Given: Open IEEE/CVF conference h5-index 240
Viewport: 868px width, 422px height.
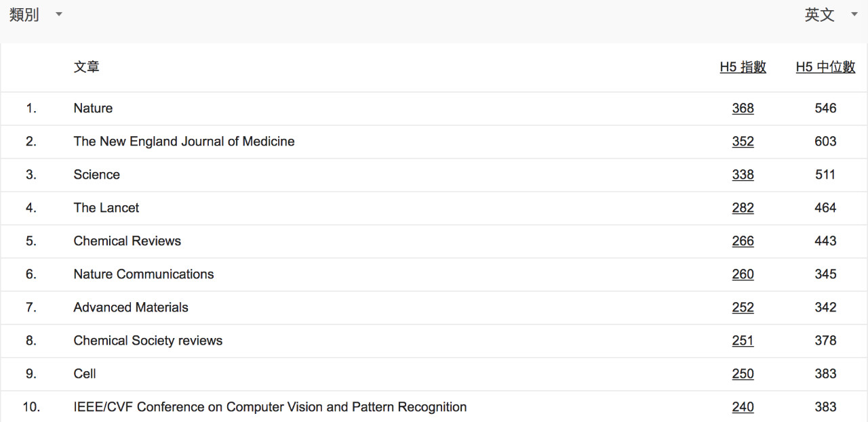Looking at the screenshot, I should coord(743,407).
